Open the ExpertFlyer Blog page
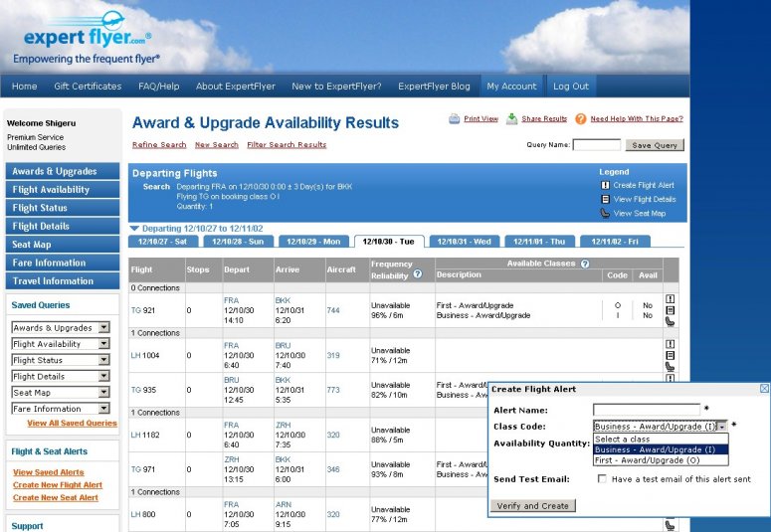 [x=434, y=87]
